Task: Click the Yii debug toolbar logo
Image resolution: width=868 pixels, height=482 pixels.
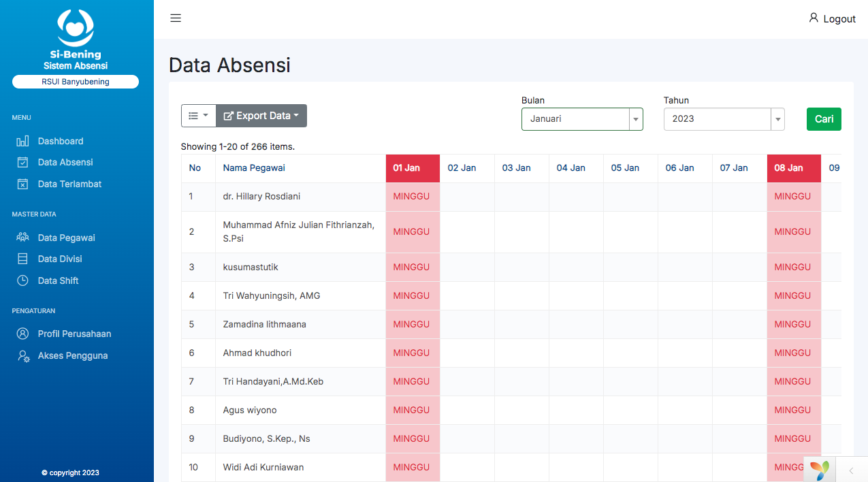Action: tap(820, 470)
